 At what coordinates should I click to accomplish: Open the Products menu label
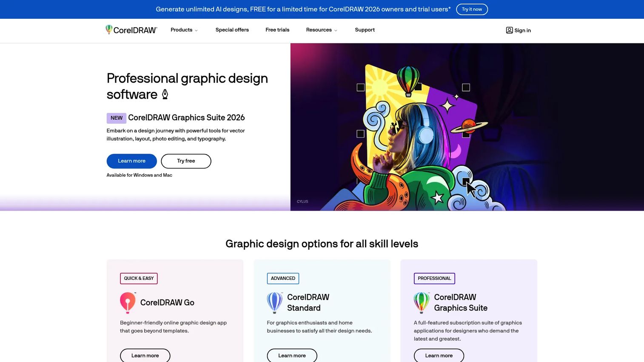tap(182, 30)
